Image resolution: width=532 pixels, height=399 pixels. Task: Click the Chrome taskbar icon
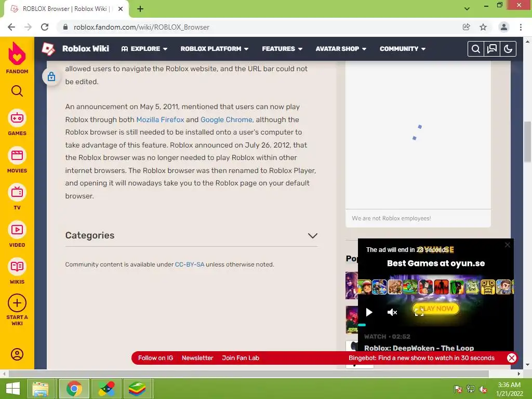pos(74,389)
